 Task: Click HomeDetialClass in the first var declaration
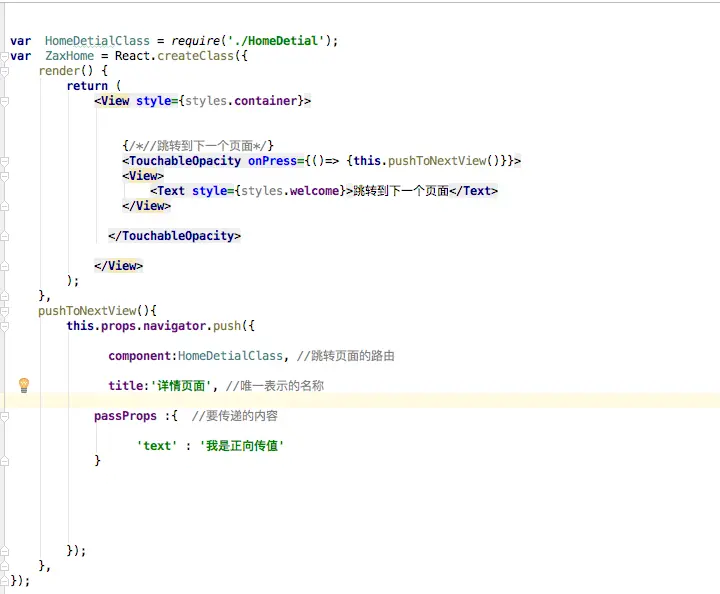[97, 41]
